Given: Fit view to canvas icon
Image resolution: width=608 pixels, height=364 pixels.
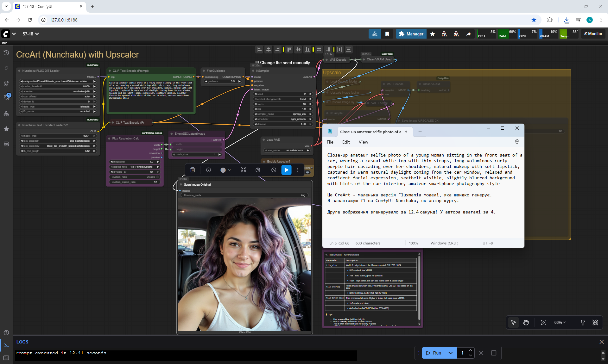Looking at the screenshot, I should [543, 323].
